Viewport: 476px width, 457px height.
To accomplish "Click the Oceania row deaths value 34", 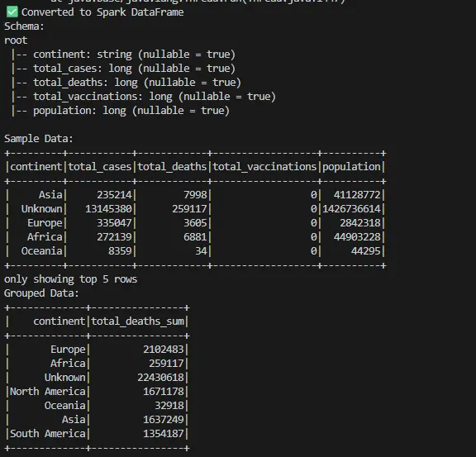I will point(201,251).
